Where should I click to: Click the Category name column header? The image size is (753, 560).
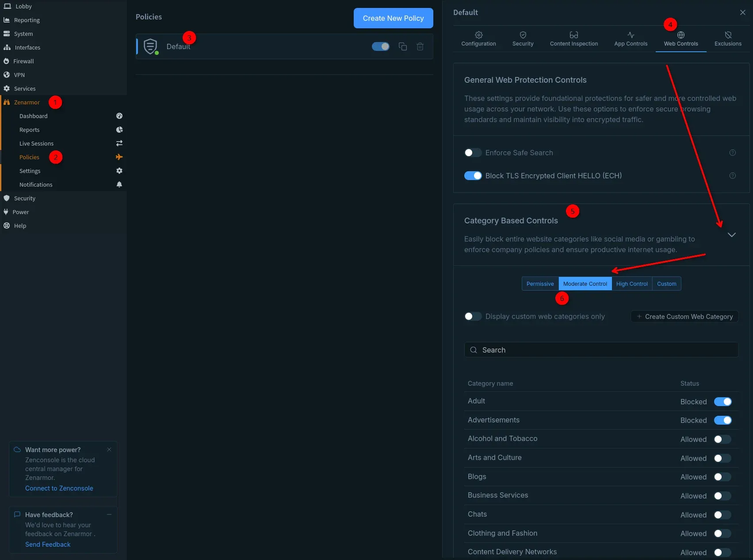pyautogui.click(x=490, y=384)
